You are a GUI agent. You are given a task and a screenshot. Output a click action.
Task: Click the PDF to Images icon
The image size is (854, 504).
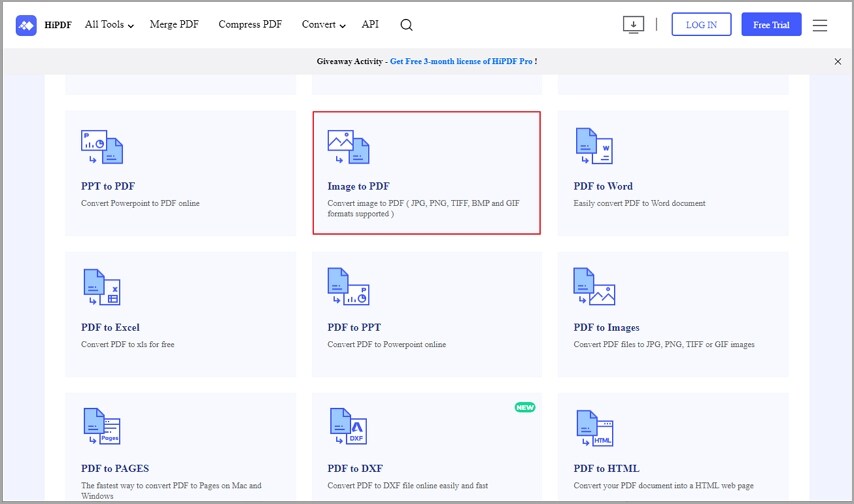pyautogui.click(x=594, y=287)
